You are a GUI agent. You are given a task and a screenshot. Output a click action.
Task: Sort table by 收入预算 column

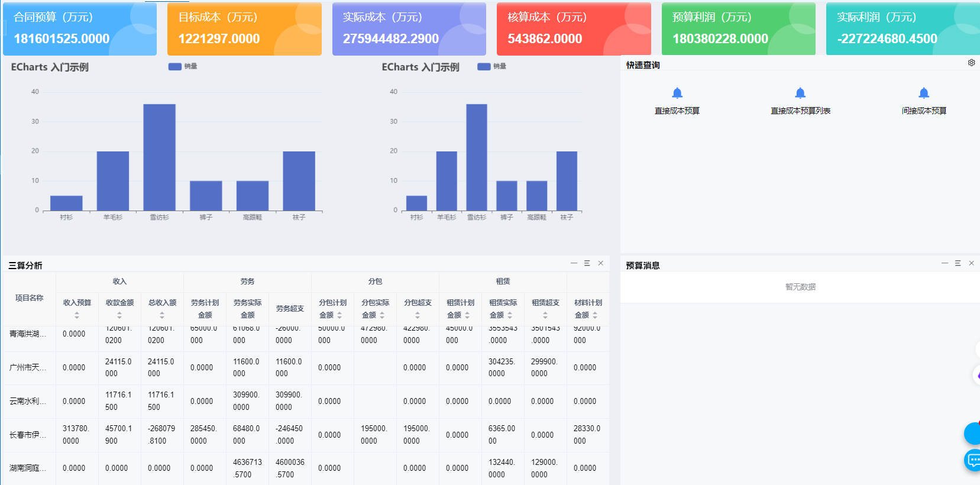click(x=77, y=315)
